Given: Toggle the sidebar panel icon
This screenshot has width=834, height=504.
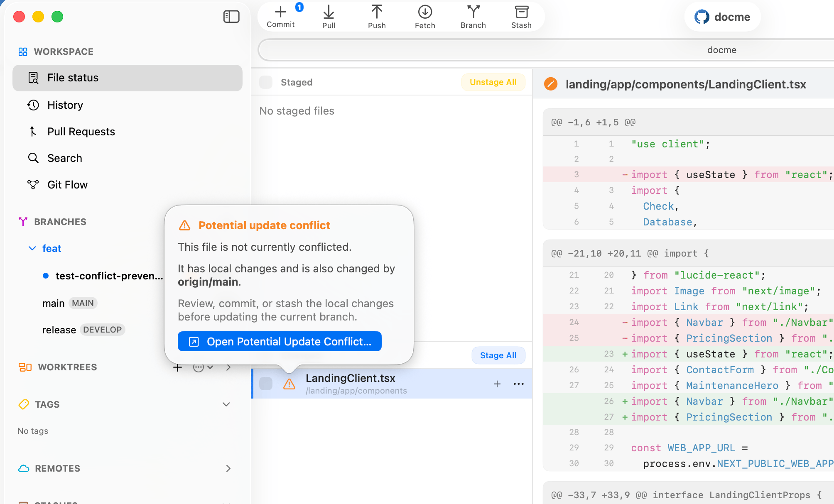Looking at the screenshot, I should tap(231, 17).
